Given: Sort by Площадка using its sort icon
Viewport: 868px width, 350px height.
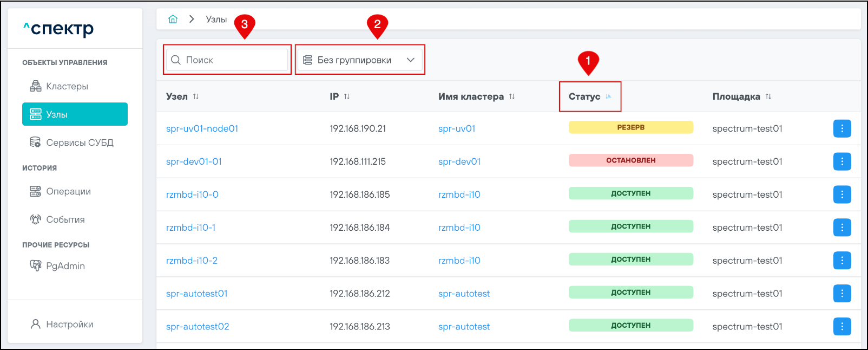Looking at the screenshot, I should (768, 96).
